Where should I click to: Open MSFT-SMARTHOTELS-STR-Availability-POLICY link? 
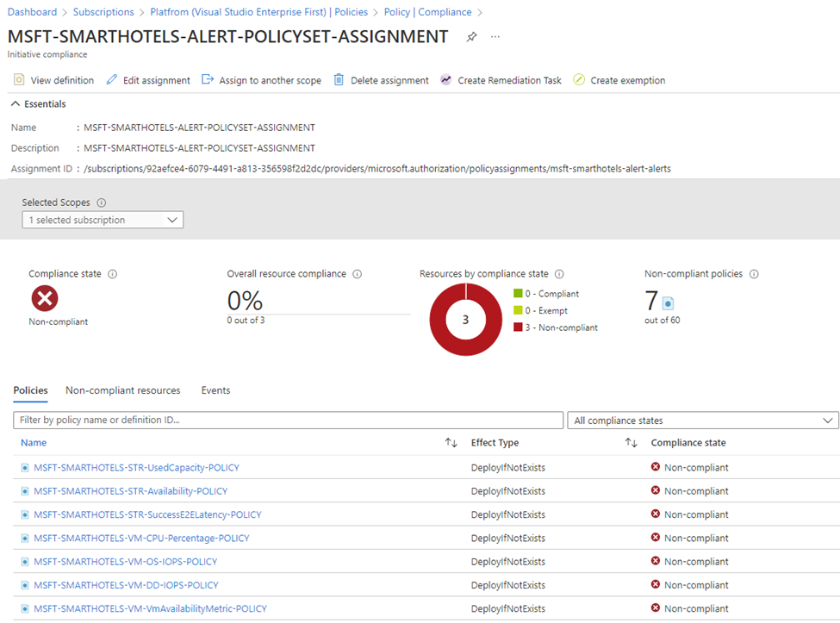131,491
